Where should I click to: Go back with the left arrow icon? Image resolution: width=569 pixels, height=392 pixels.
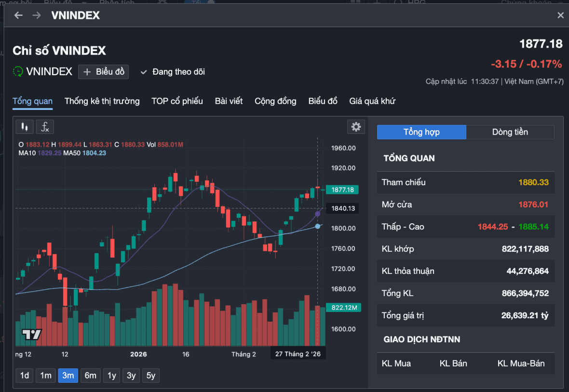18,15
